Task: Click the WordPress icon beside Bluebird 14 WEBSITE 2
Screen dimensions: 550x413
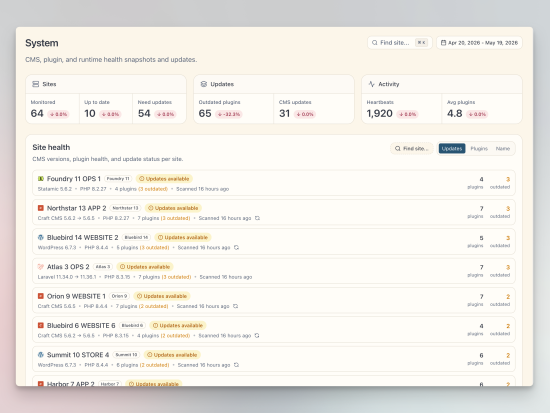Action: (x=41, y=237)
